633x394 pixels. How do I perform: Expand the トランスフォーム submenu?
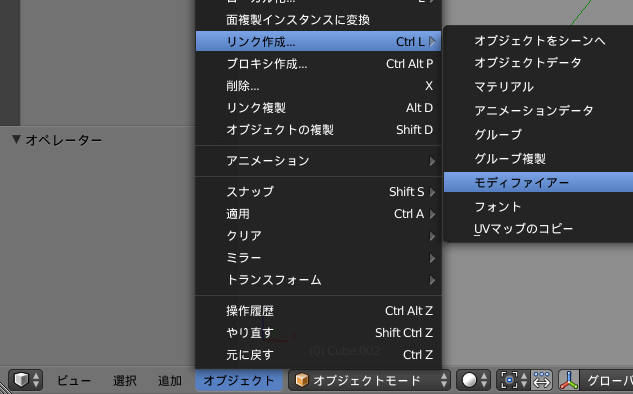point(319,280)
